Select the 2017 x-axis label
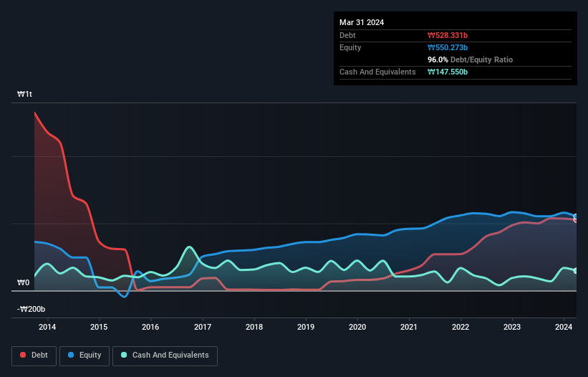The height and width of the screenshot is (377, 588). pos(203,327)
